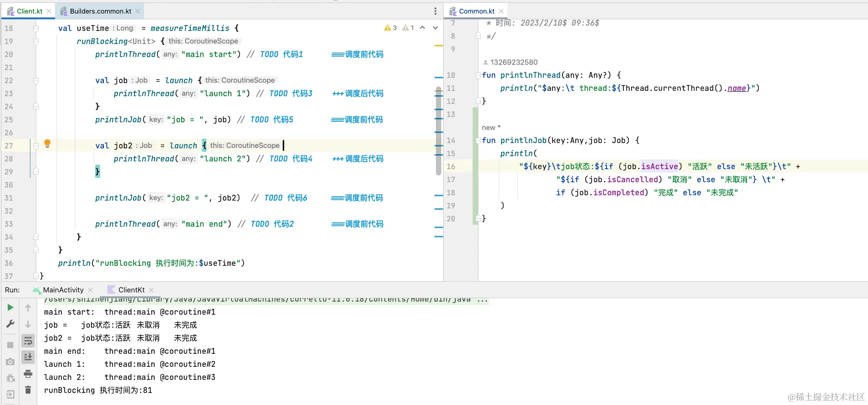Close the Common.kt editor tab
Image resolution: width=868 pixels, height=405 pixels.
coord(501,11)
